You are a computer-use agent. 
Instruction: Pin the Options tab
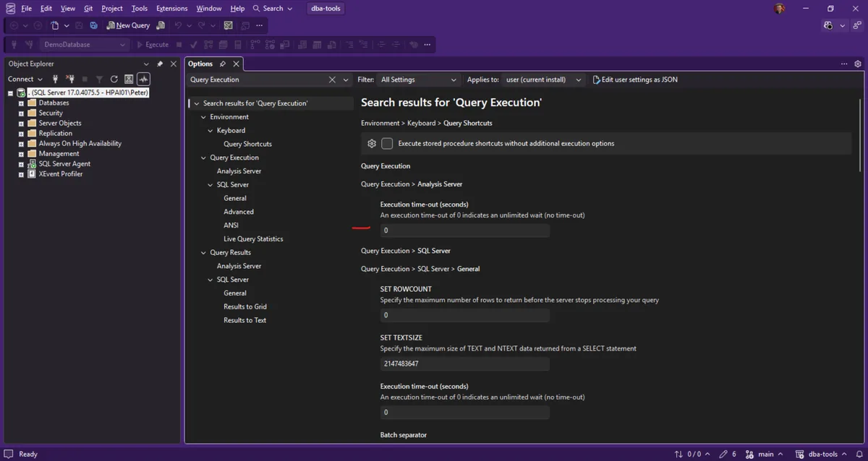tap(223, 64)
